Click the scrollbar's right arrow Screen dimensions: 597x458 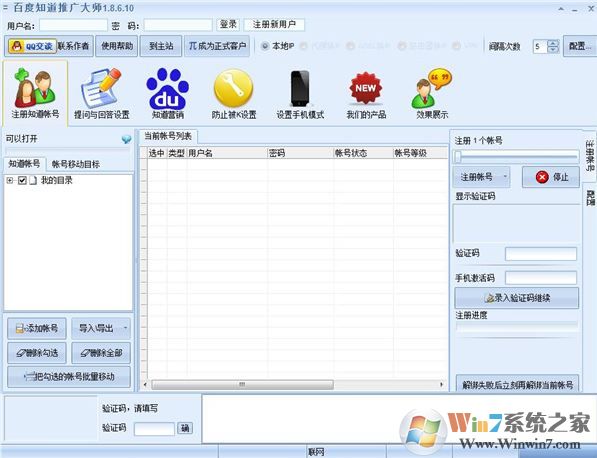(x=441, y=385)
